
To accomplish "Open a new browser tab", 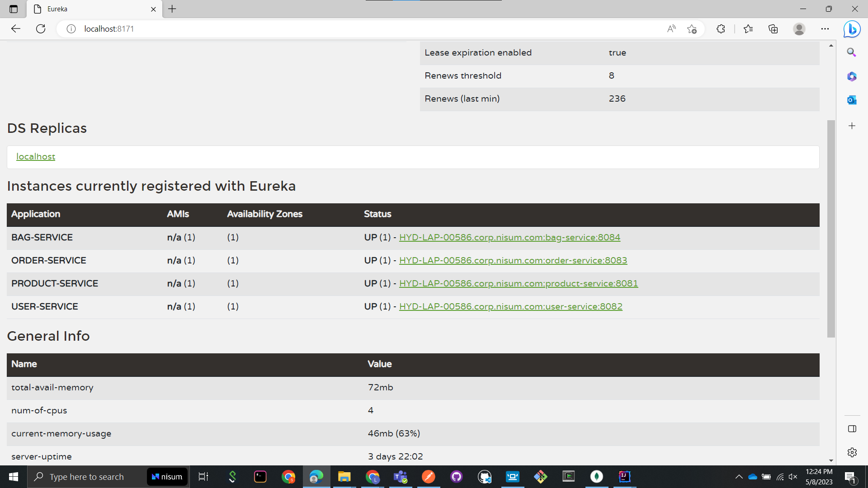I will pos(172,9).
